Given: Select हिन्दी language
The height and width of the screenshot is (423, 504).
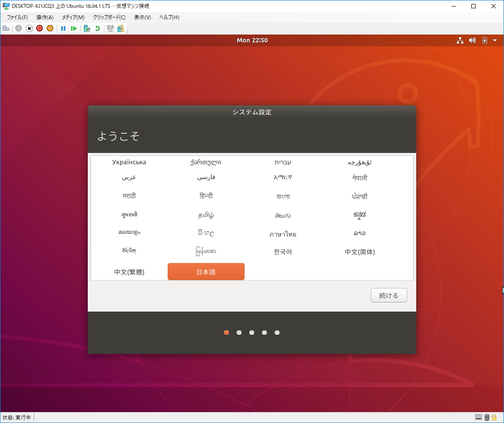Looking at the screenshot, I should point(206,196).
